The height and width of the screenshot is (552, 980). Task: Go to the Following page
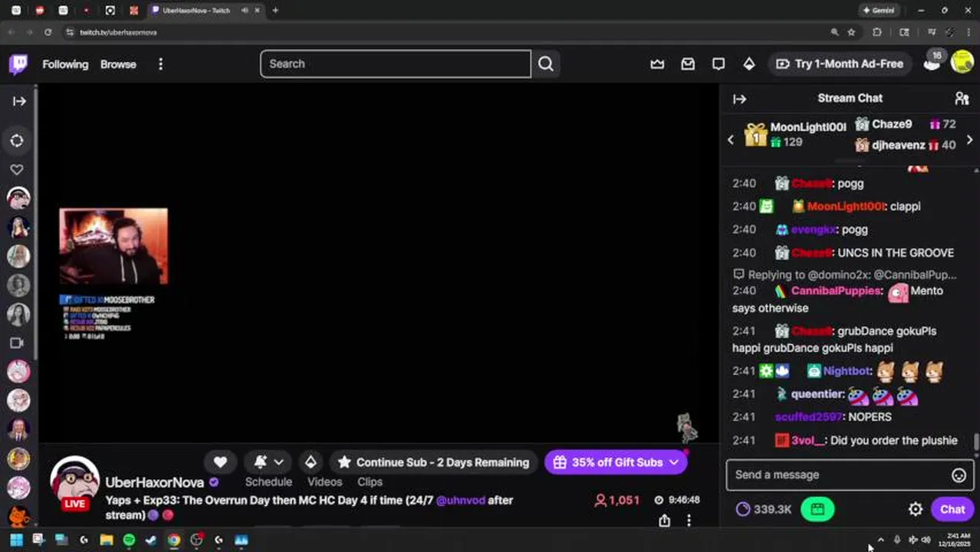[x=65, y=64]
